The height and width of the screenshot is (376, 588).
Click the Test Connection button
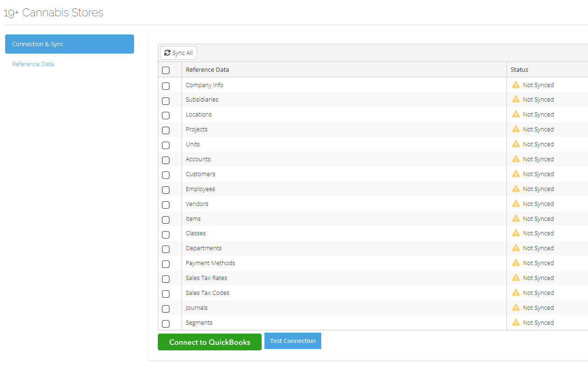click(292, 341)
